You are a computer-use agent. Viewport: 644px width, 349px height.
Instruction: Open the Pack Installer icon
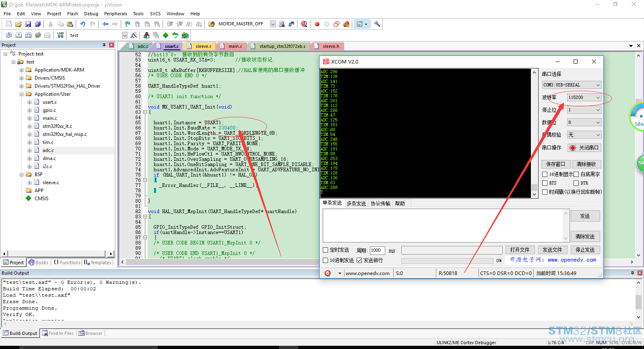pos(185,35)
